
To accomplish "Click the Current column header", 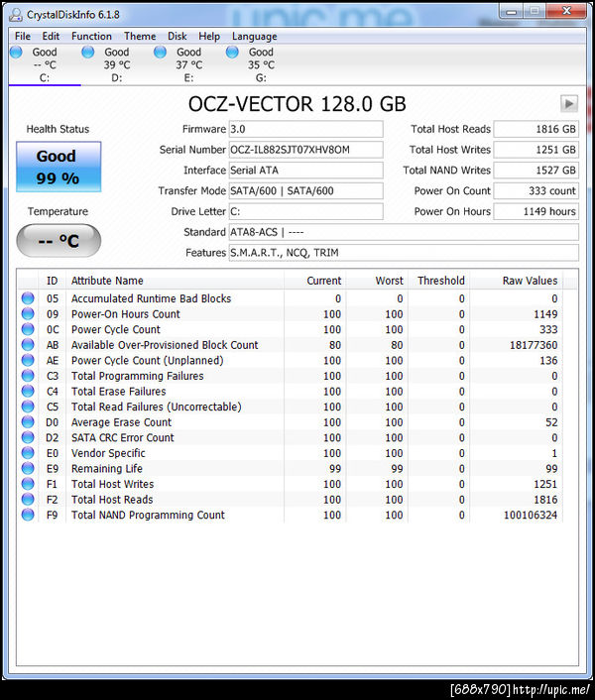I will pyautogui.click(x=314, y=281).
